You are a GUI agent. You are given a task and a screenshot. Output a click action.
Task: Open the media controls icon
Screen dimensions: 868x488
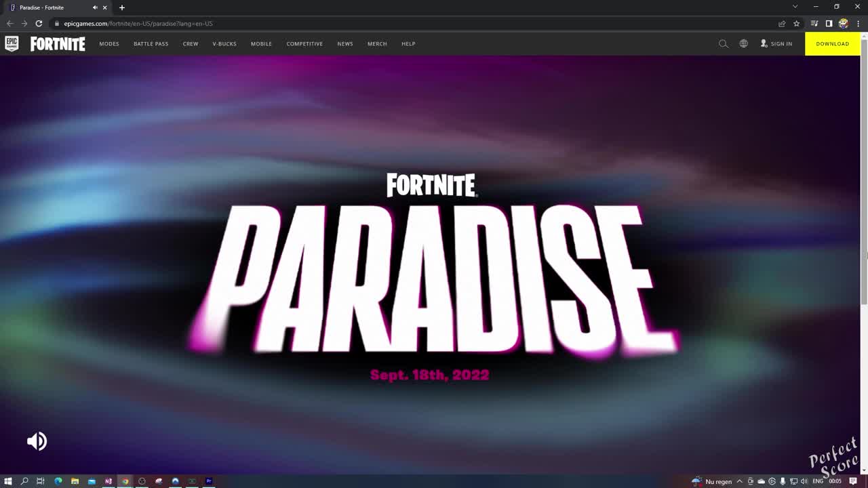[814, 24]
